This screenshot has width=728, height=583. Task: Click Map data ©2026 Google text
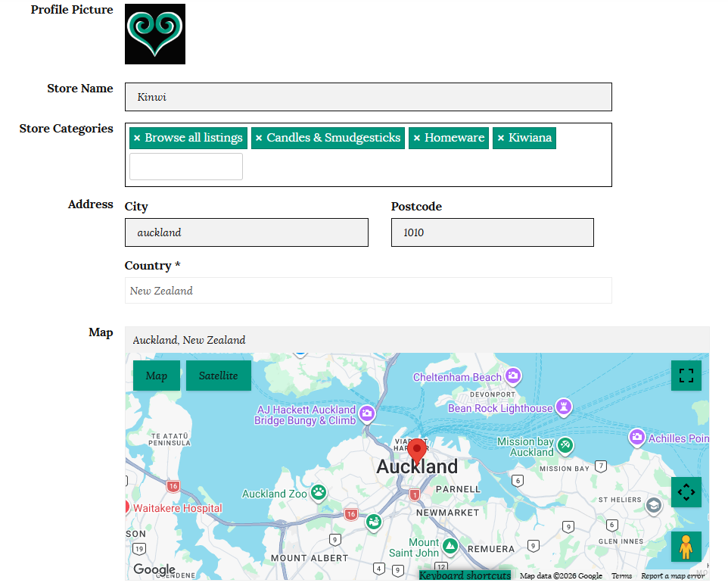tap(561, 576)
